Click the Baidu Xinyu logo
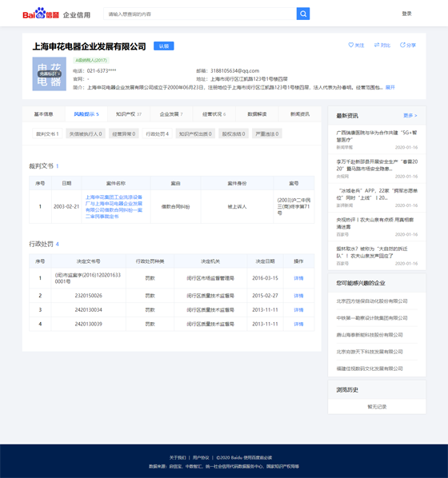 tap(41, 14)
